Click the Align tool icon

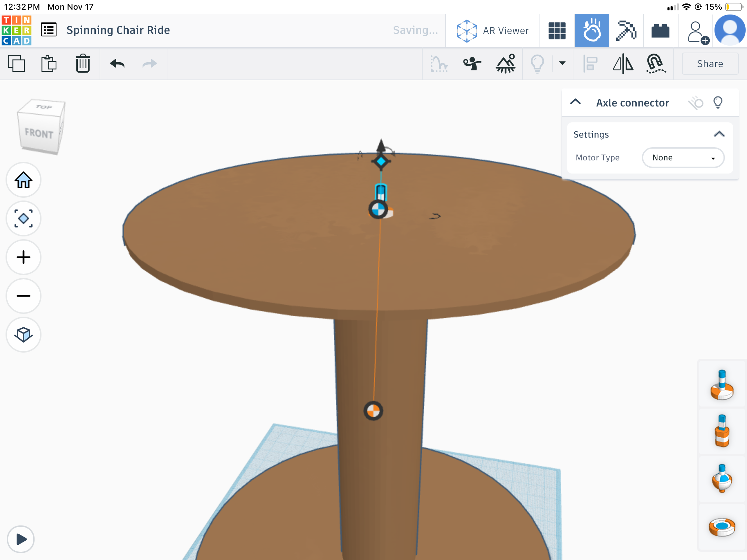coord(590,64)
